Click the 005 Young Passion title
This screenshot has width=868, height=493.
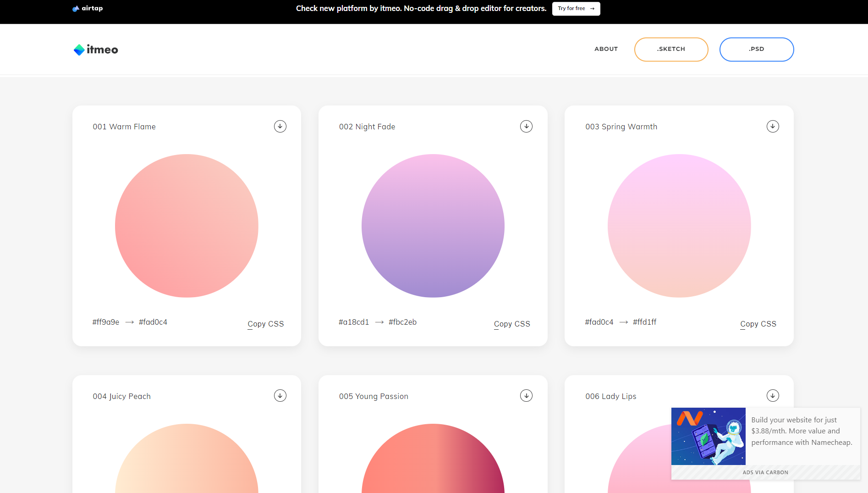point(374,396)
